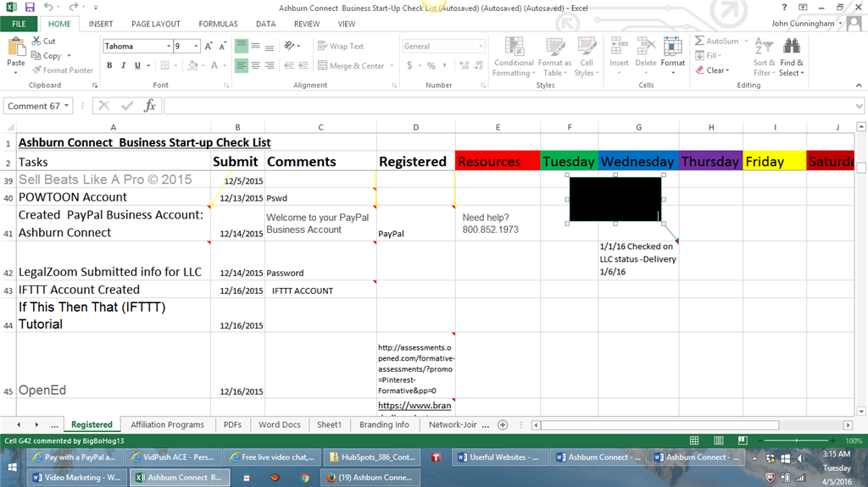868x487 pixels.
Task: Open the Fill Color bucket swatch
Action: (x=192, y=65)
